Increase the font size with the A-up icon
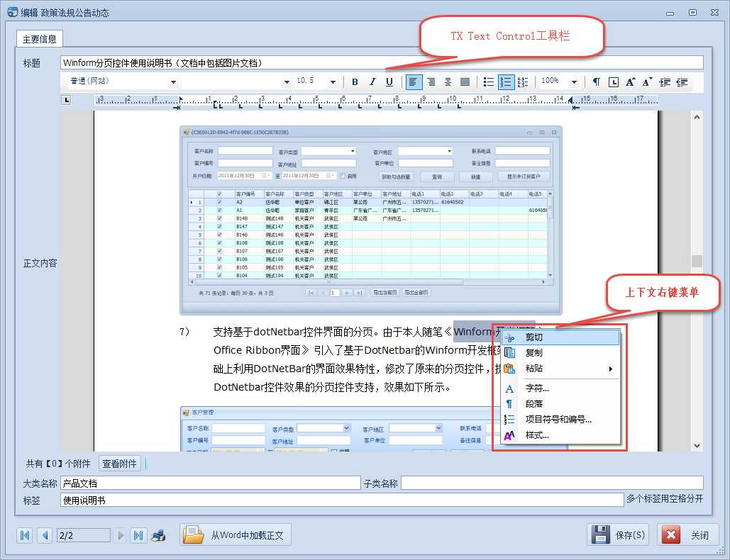The height and width of the screenshot is (560, 730). (x=631, y=82)
